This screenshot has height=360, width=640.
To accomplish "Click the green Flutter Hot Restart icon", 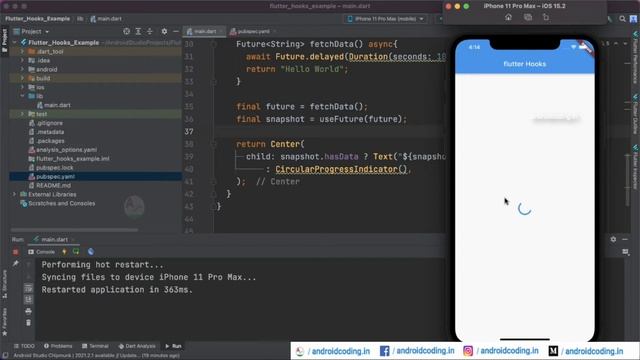I will (x=76, y=251).
